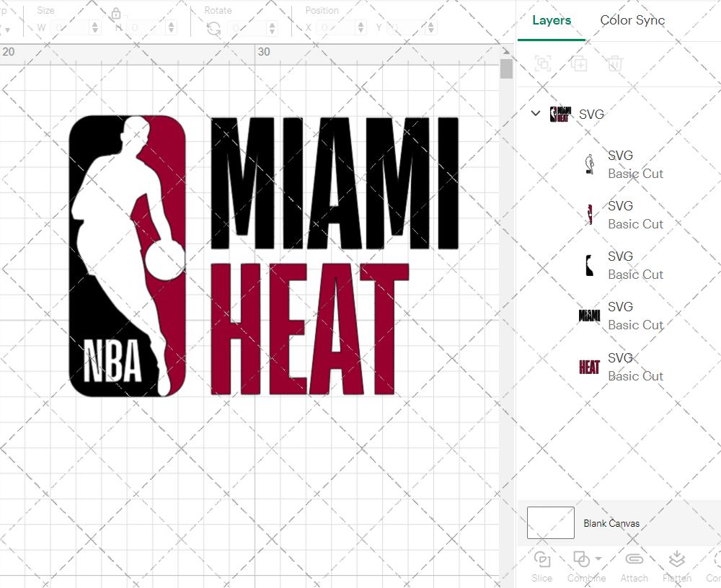Select the red NBA logo half layer

click(589, 215)
